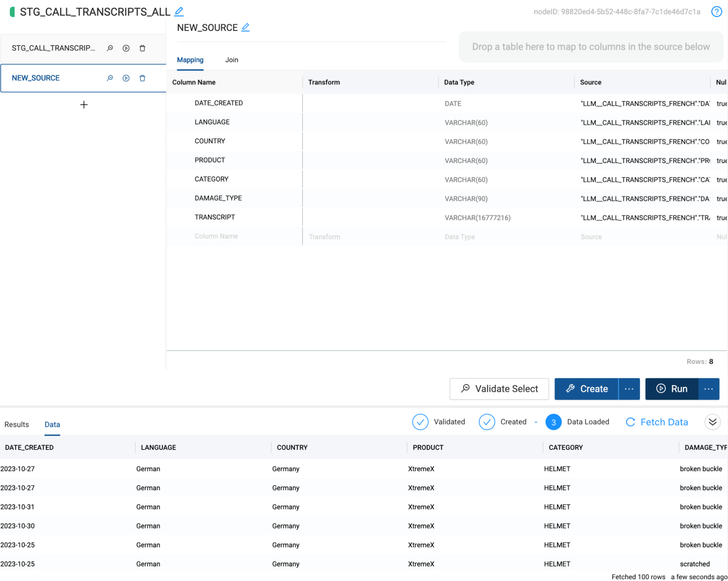Add a new source with plus icon
This screenshot has width=728, height=581.
pos(84,105)
